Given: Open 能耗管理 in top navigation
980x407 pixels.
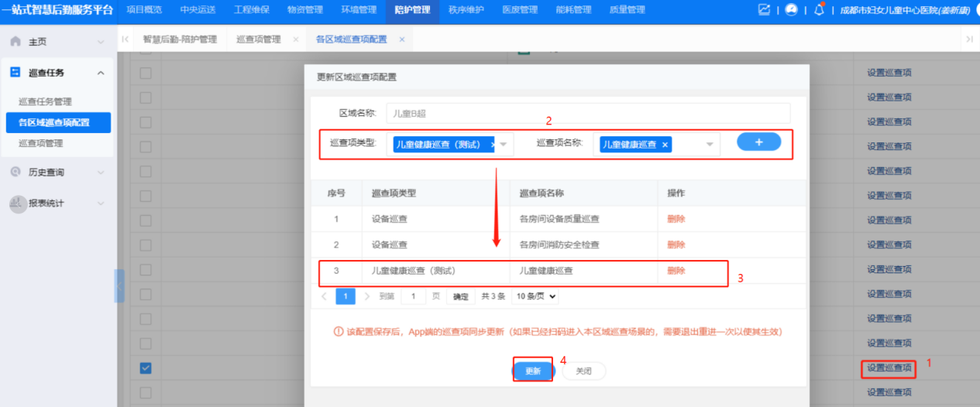Looking at the screenshot, I should pyautogui.click(x=573, y=10).
